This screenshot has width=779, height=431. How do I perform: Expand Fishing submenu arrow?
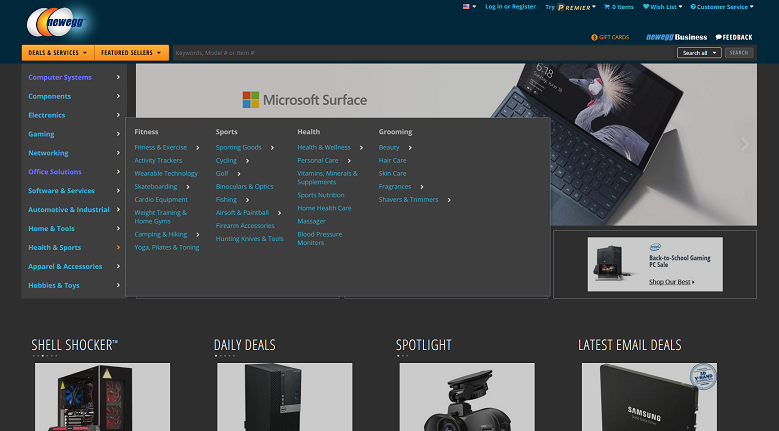click(247, 200)
